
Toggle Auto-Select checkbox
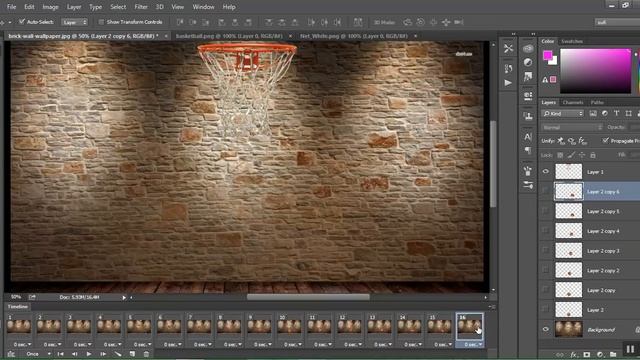pos(22,22)
